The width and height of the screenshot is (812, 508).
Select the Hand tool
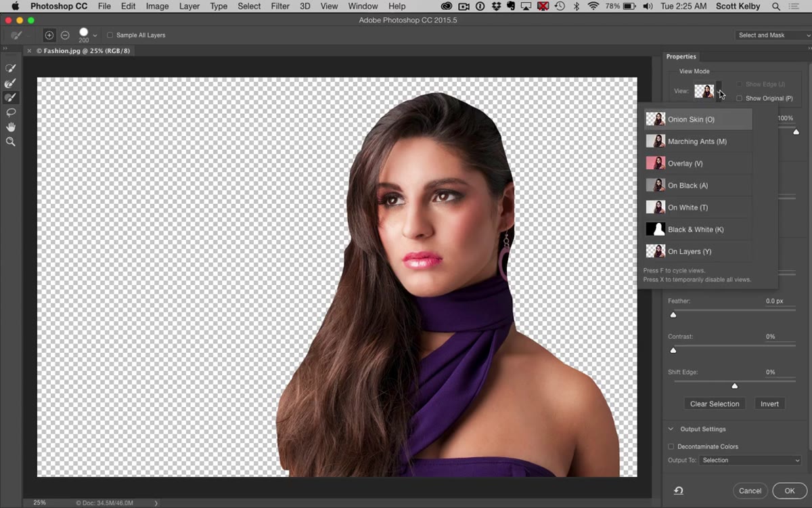pyautogui.click(x=11, y=127)
